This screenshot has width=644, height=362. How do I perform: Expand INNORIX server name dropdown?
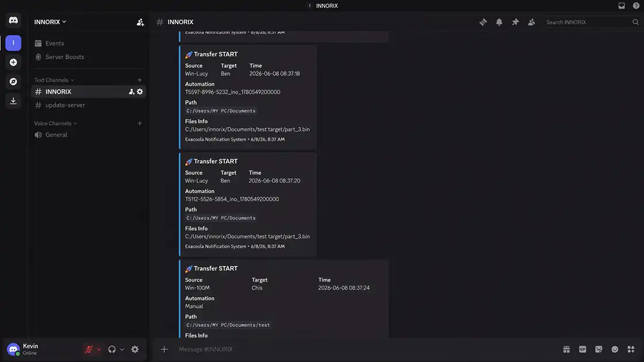tap(50, 22)
